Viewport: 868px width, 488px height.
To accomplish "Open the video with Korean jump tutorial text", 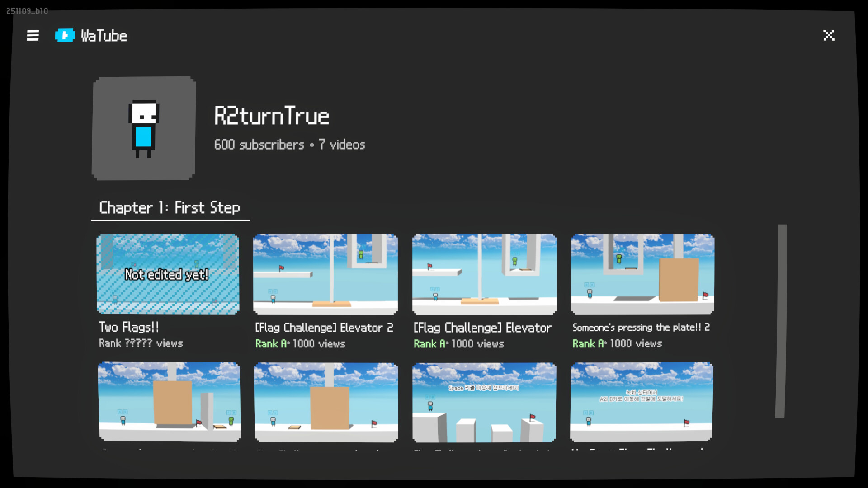I will (484, 402).
